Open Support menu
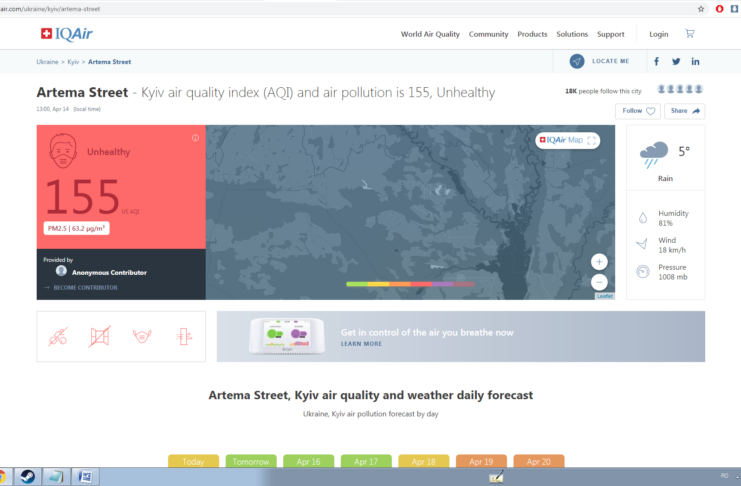This screenshot has width=741, height=486. 611,34
